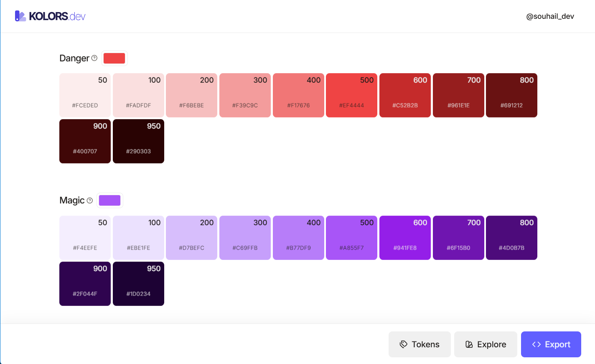This screenshot has height=364, width=595.
Task: Open the Explore palettes button
Action: (486, 344)
